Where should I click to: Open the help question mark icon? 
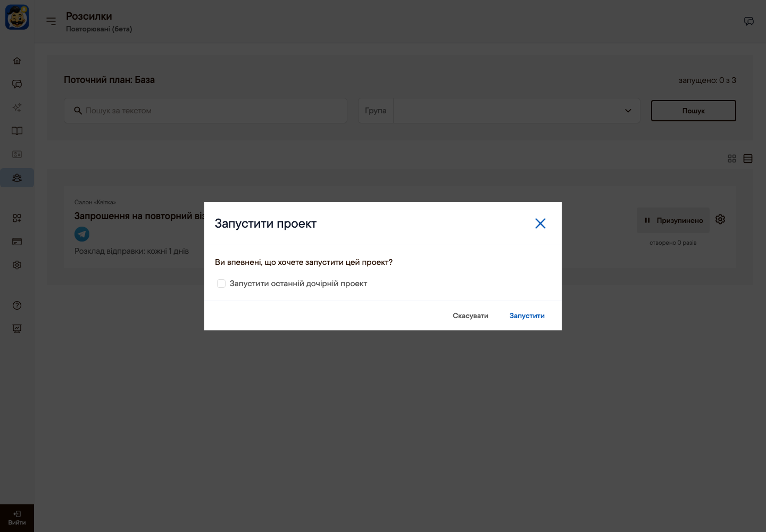point(17,305)
